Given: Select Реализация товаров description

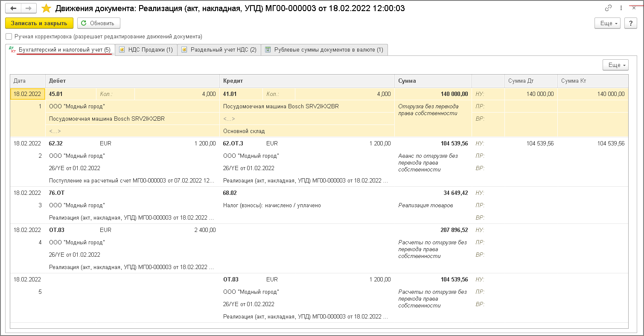Looking at the screenshot, I should point(425,206).
